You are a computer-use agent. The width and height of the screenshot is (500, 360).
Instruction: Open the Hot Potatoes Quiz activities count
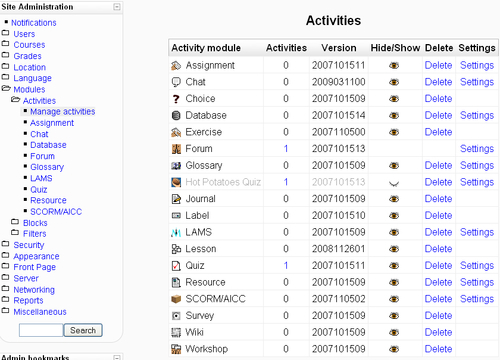pyautogui.click(x=286, y=182)
